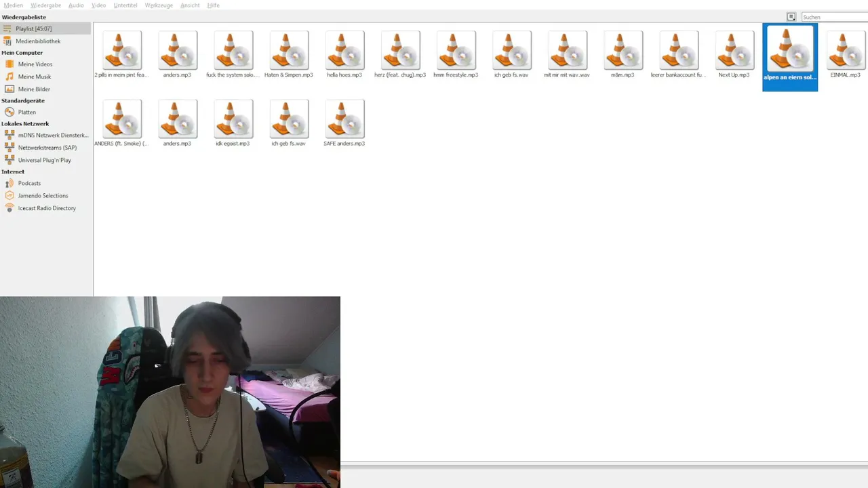
Task: Select the Meine Bilder picture icon
Action: tap(9, 89)
